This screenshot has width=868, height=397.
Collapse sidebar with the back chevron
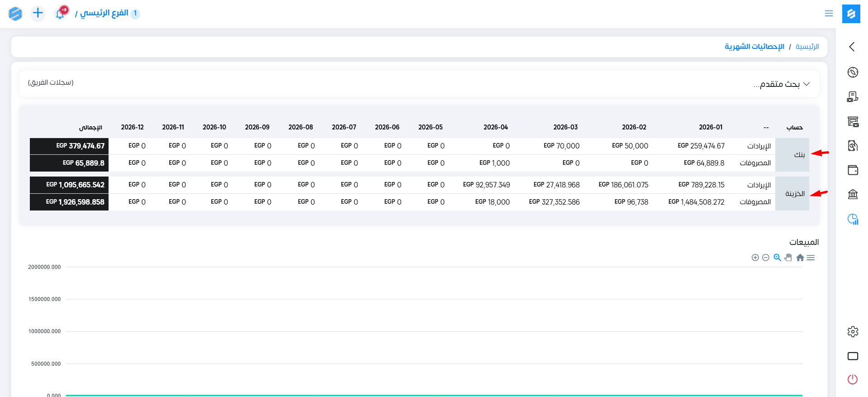(x=852, y=47)
